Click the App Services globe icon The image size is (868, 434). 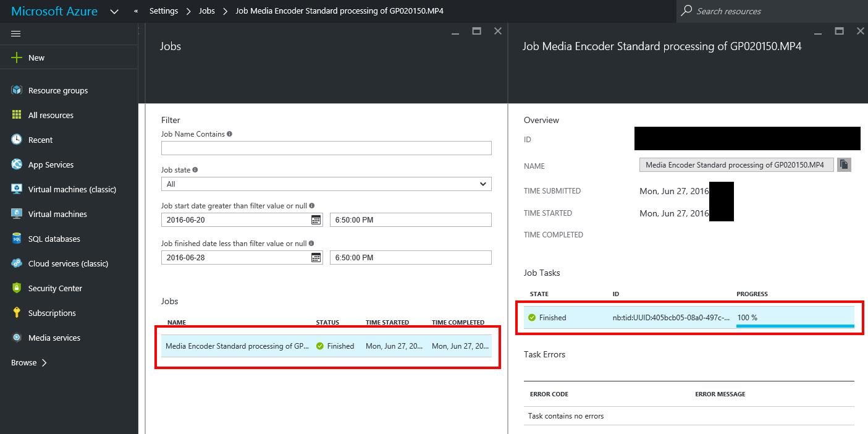[x=17, y=164]
